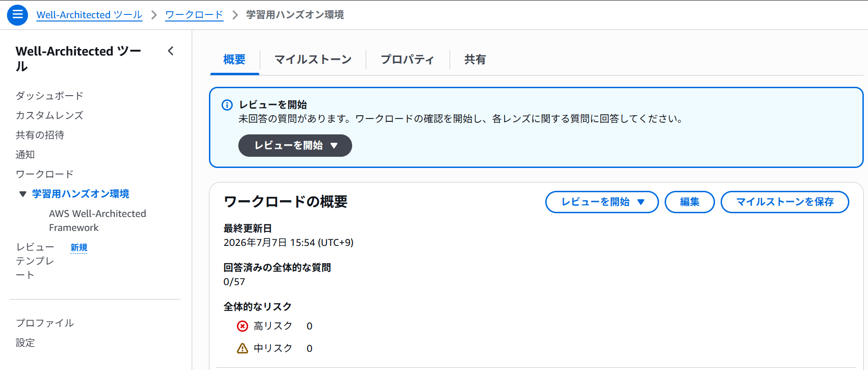Image resolution: width=868 pixels, height=370 pixels.
Task: Open the hamburger navigation menu icon
Action: point(17,15)
